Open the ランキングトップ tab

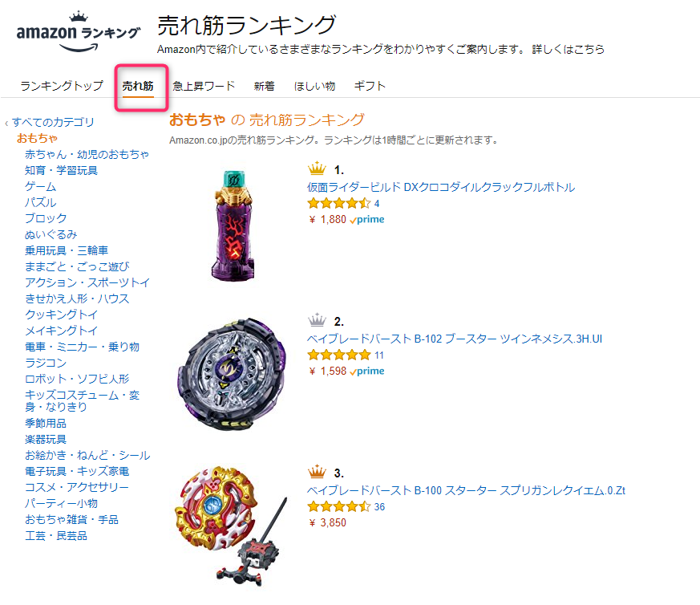(62, 86)
